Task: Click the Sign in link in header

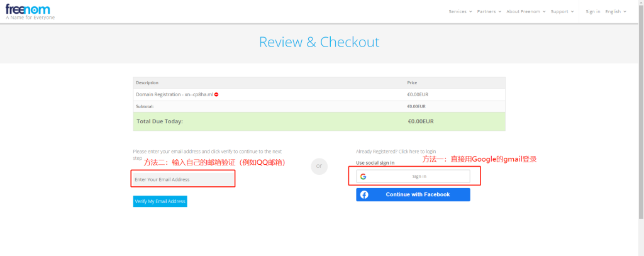Action: coord(592,11)
